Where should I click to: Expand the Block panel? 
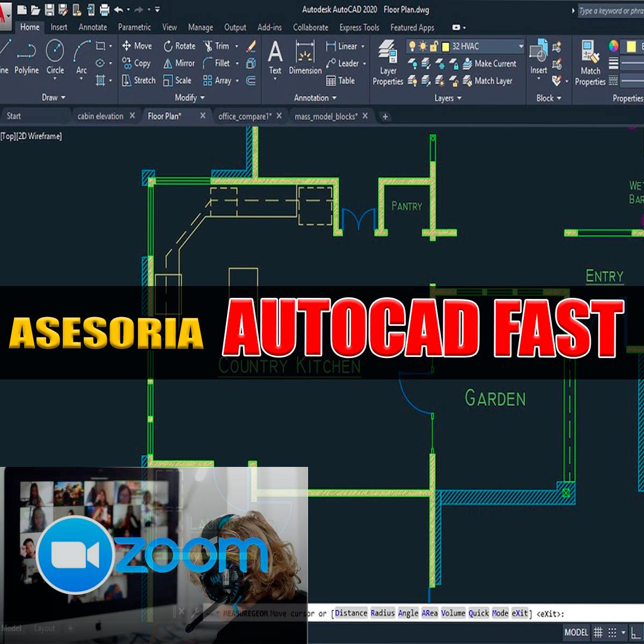(548, 98)
